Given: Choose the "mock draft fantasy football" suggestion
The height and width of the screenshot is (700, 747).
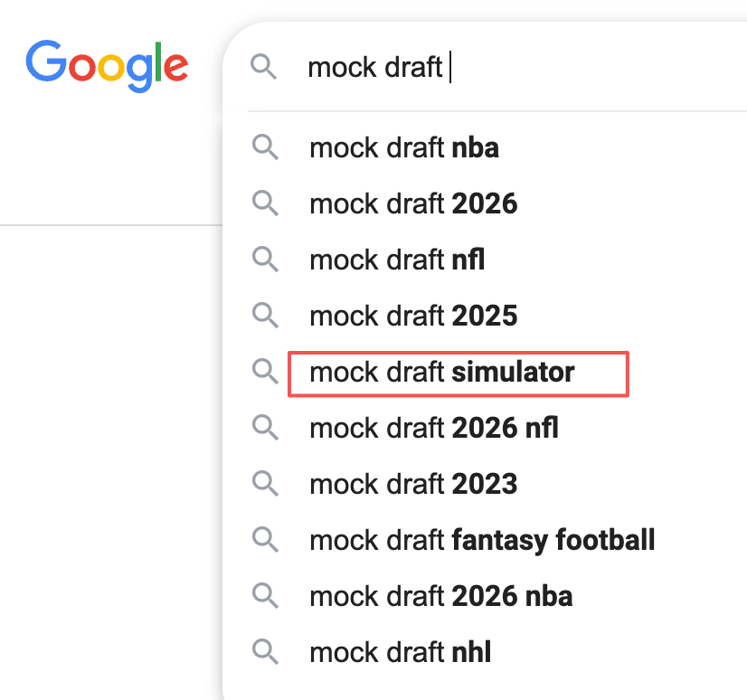Looking at the screenshot, I should (482, 540).
